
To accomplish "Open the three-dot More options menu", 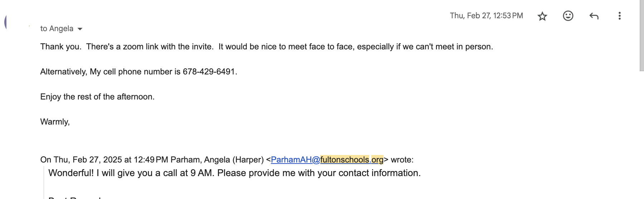I will 619,16.
